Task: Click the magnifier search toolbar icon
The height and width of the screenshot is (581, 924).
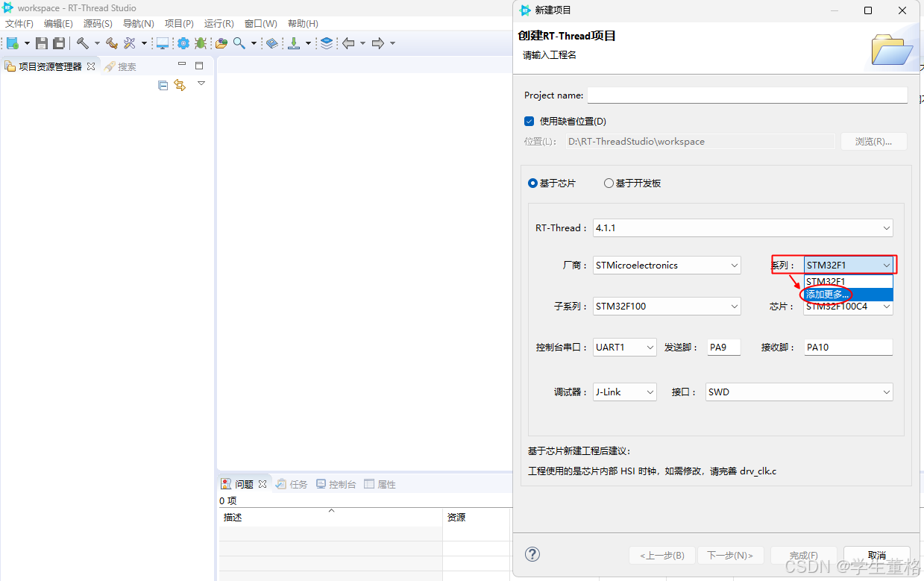Action: (239, 43)
